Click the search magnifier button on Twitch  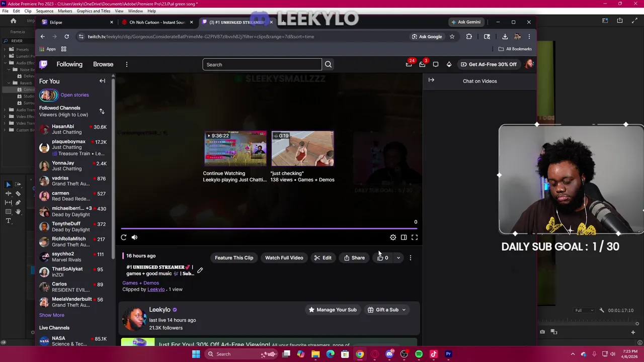click(328, 64)
